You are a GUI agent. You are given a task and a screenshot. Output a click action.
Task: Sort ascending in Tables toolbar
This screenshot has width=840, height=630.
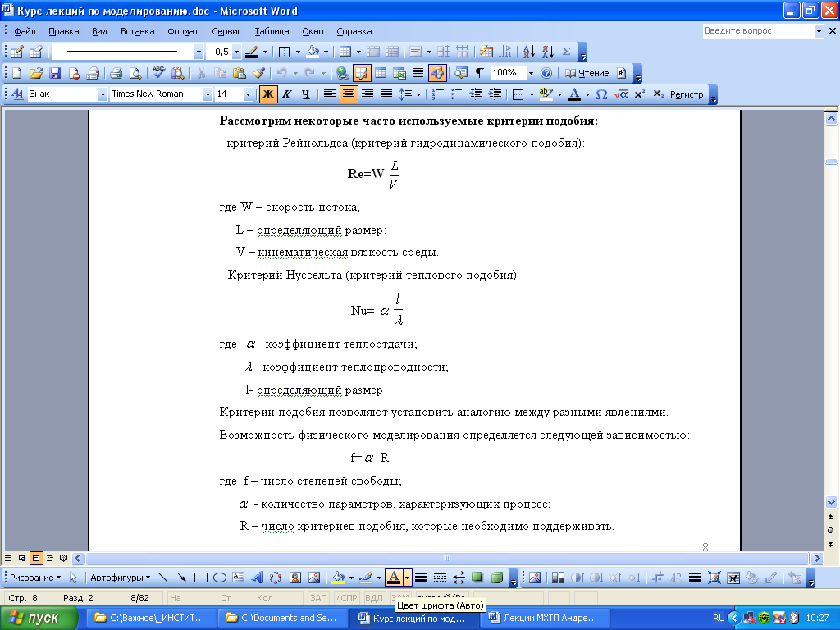coord(529,52)
